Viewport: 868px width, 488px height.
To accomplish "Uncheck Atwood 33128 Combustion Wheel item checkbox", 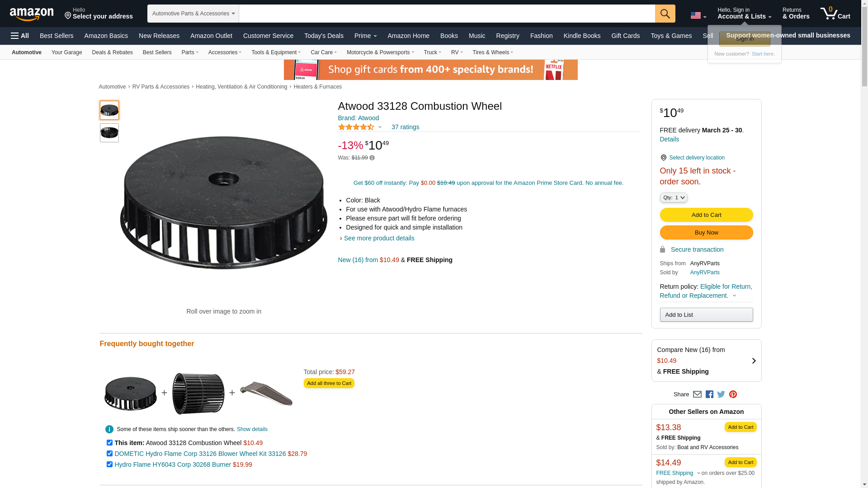I will [x=109, y=443].
